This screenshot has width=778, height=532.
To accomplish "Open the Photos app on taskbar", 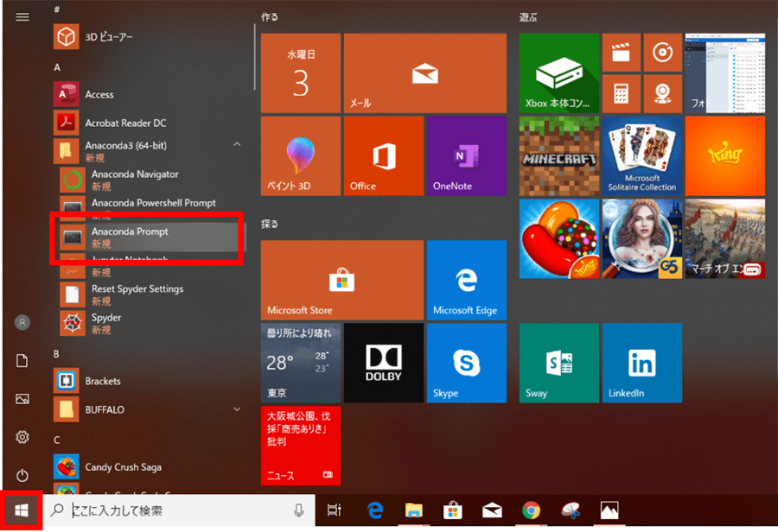I will (x=609, y=510).
